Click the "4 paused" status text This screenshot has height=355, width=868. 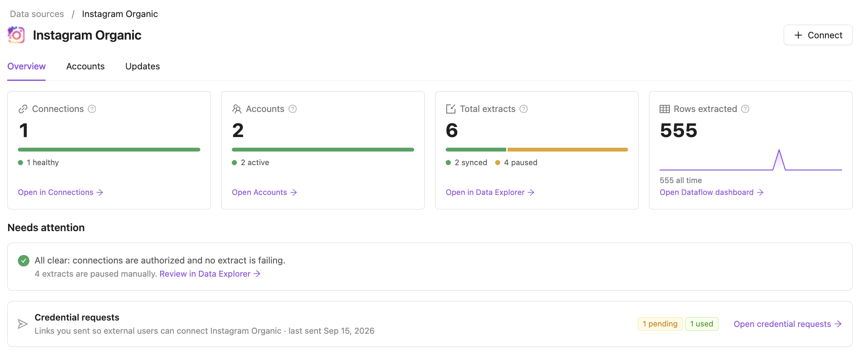521,163
